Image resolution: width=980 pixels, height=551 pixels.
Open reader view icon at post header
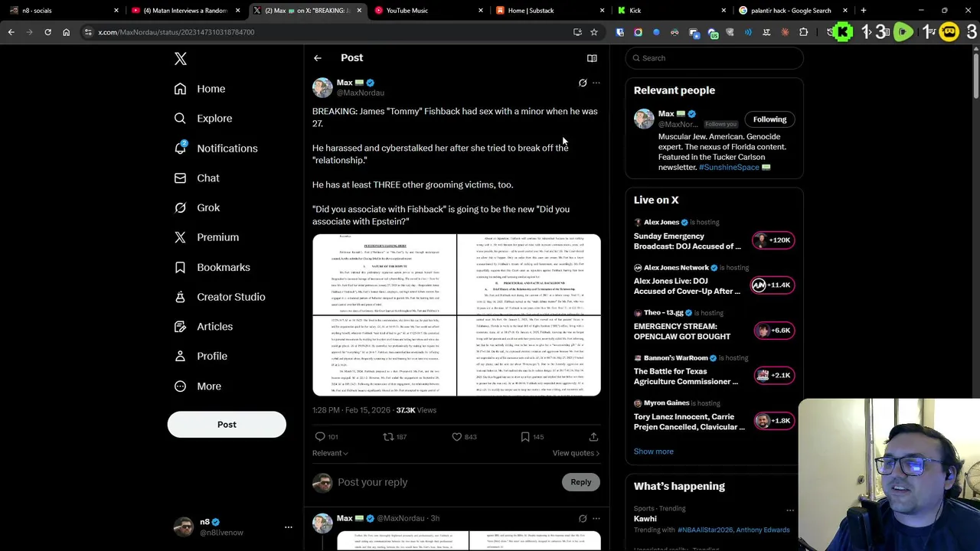coord(592,58)
